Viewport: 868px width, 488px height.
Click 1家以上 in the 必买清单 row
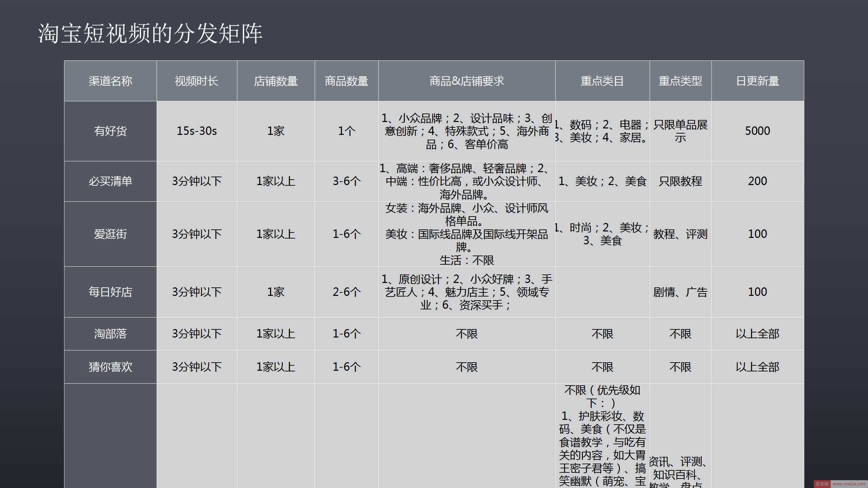276,181
